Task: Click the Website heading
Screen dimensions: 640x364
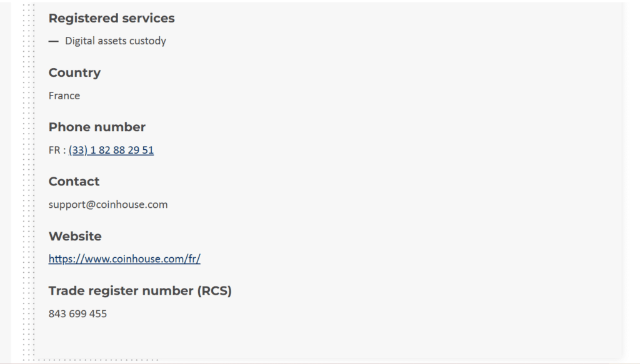Action: [75, 236]
